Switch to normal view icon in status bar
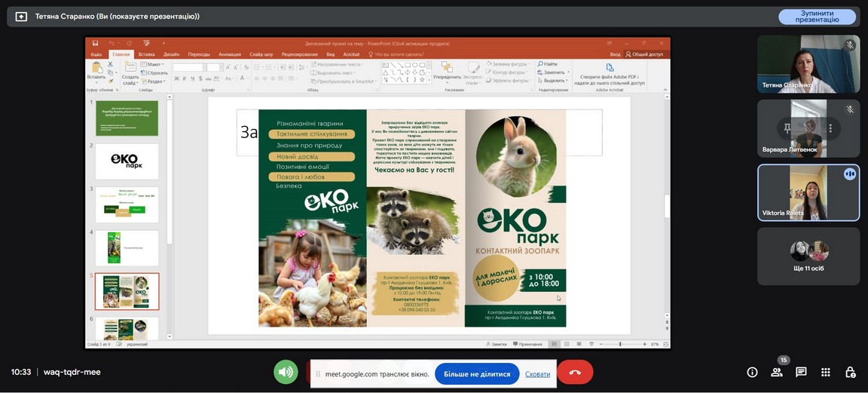This screenshot has height=393, width=868. click(555, 344)
